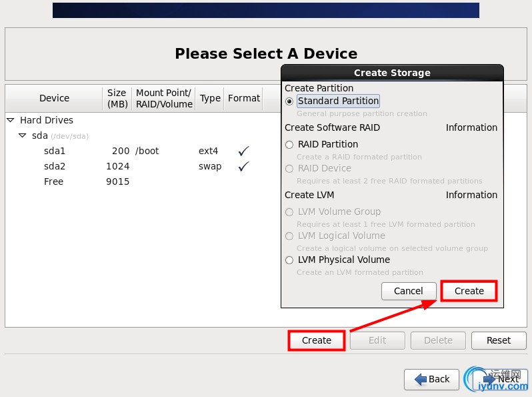Image resolution: width=532 pixels, height=397 pixels.
Task: Click Create in the Create Storage dialog
Action: (x=469, y=291)
